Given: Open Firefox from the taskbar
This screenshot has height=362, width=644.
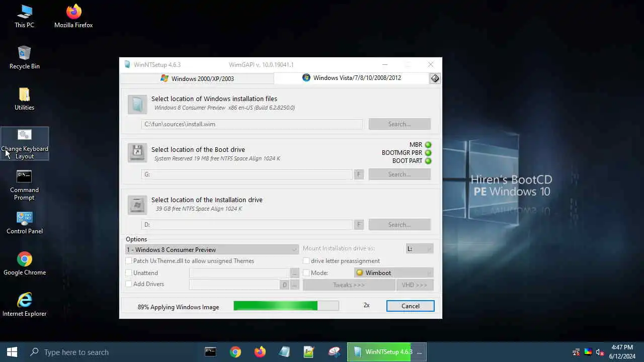Looking at the screenshot, I should click(x=260, y=352).
